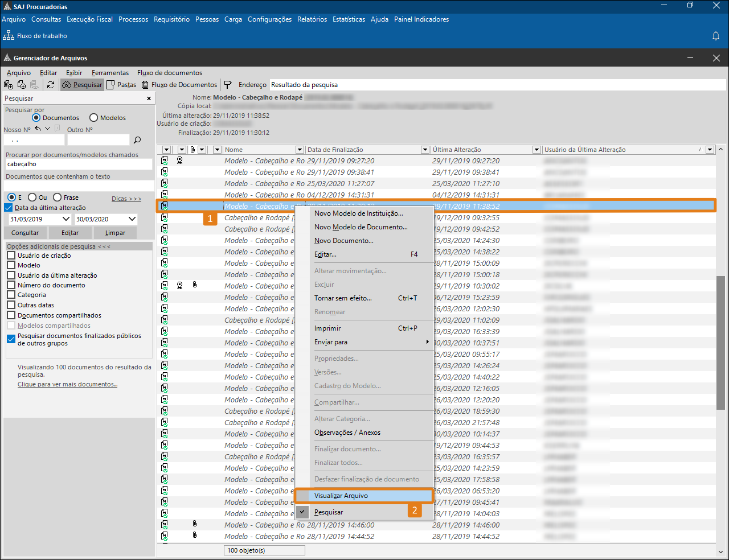Check Usuário de criação option

point(11,256)
